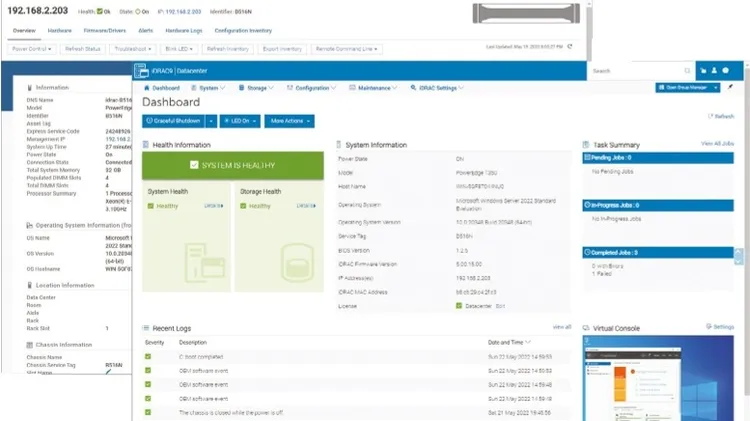750x421 pixels.
Task: Open the System Health Details link
Action: coord(213,206)
